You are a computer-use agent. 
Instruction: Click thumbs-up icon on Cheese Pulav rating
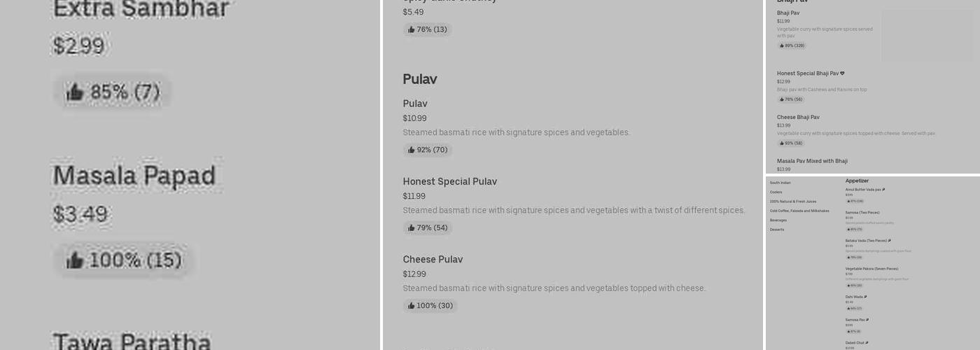click(412, 305)
